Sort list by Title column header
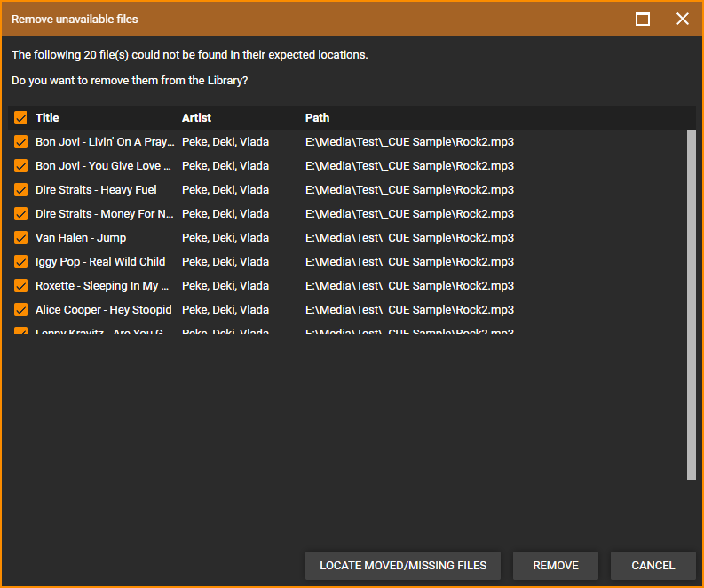This screenshot has height=588, width=704. pyautogui.click(x=48, y=118)
